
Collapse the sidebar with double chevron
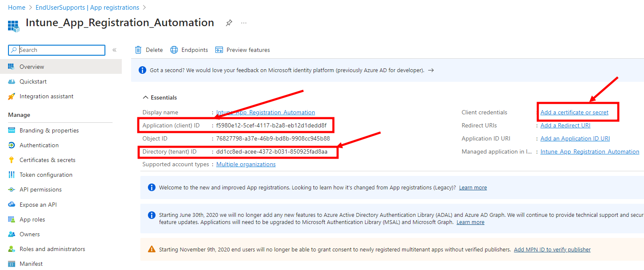[x=114, y=50]
